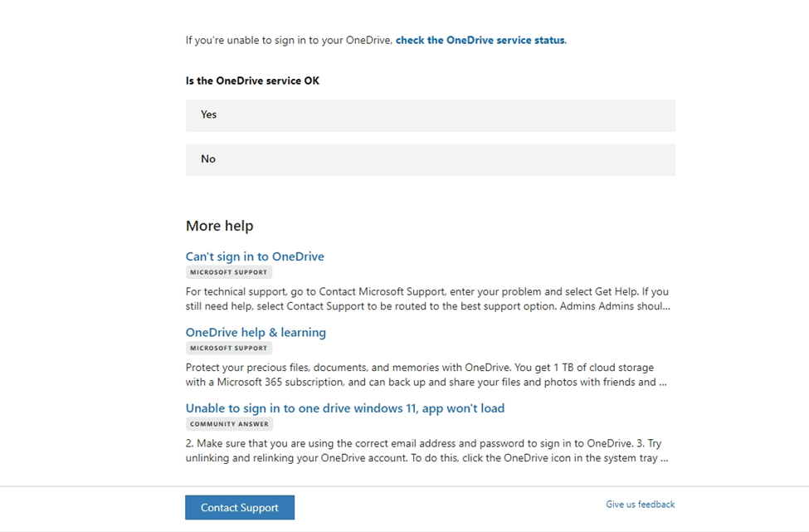Click the line 'still need help, select Contact Support'
This screenshot has height=532, width=809.
[427, 306]
